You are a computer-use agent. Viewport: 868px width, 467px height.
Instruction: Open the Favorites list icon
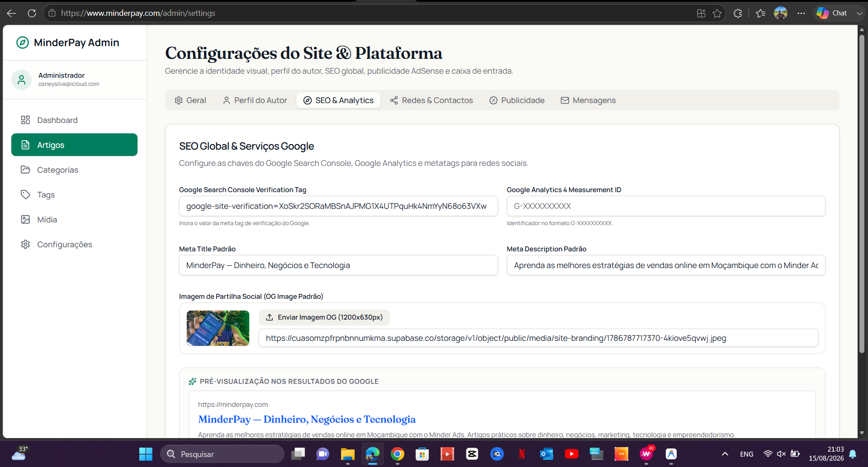click(760, 13)
